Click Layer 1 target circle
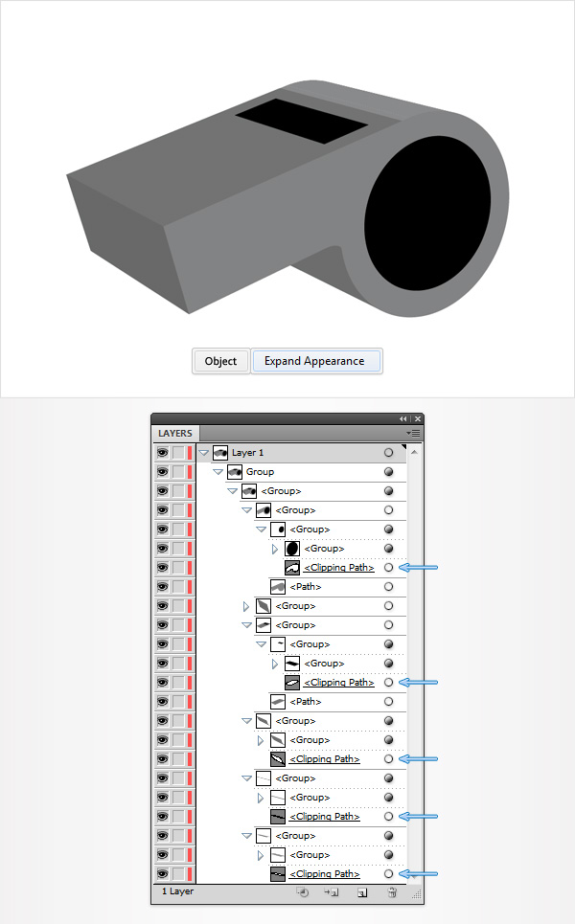The height and width of the screenshot is (924, 575). pos(388,453)
